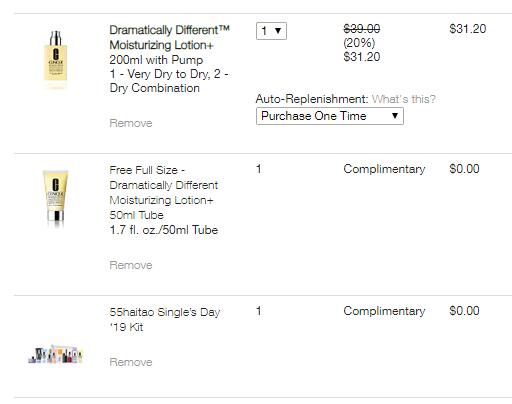The height and width of the screenshot is (404, 512).
Task: Click the Complimentary label for the 50ml Tube
Action: (x=384, y=169)
